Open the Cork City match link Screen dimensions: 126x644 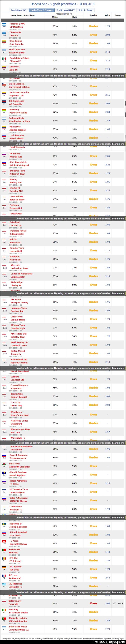(x=14, y=609)
